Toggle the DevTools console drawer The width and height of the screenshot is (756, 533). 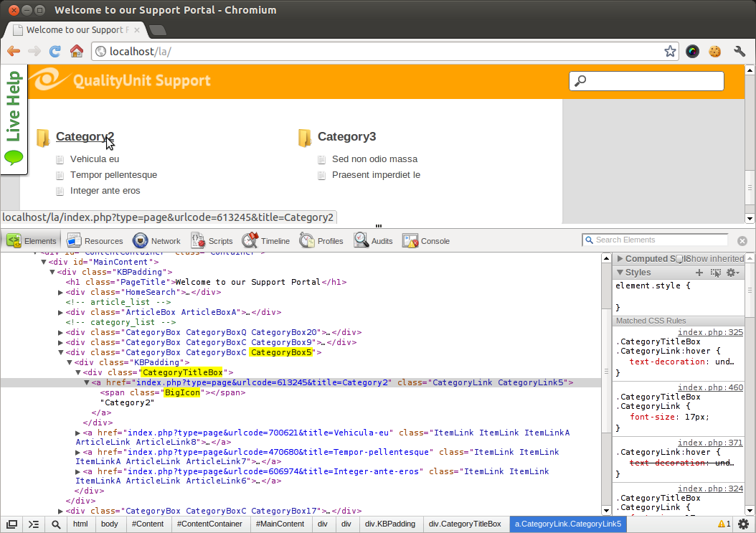pos(34,524)
